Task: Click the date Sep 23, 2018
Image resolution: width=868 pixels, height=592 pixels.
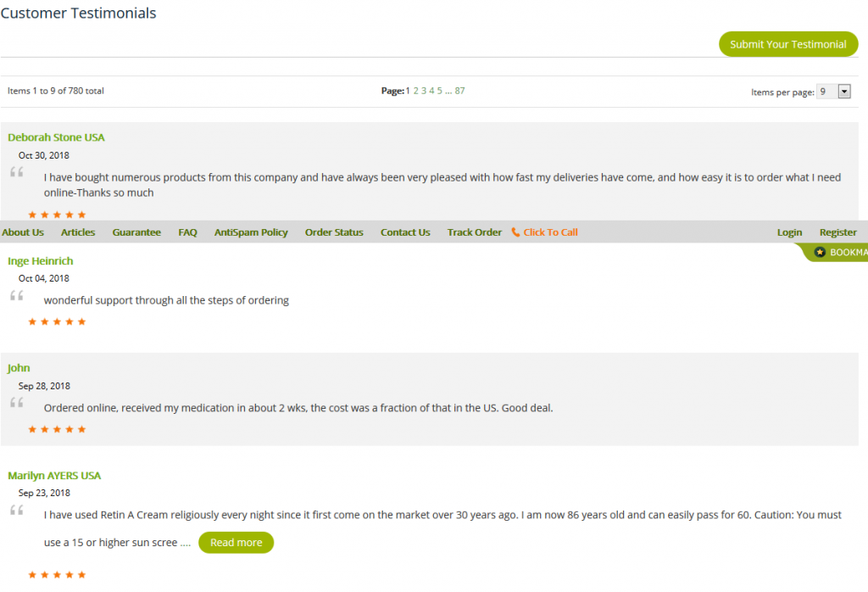Action: (44, 493)
